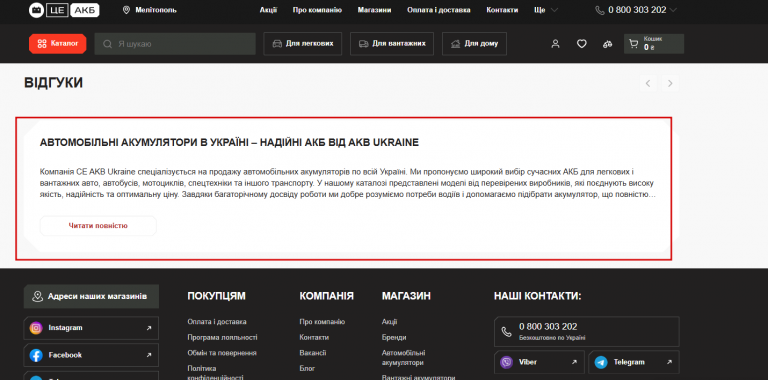Call the phone number 0 800 303 202 in header
The image size is (768, 380).
637,10
